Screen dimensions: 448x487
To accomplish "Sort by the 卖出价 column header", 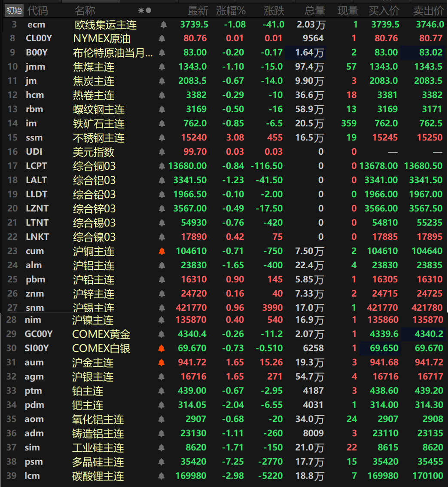I will (x=428, y=11).
